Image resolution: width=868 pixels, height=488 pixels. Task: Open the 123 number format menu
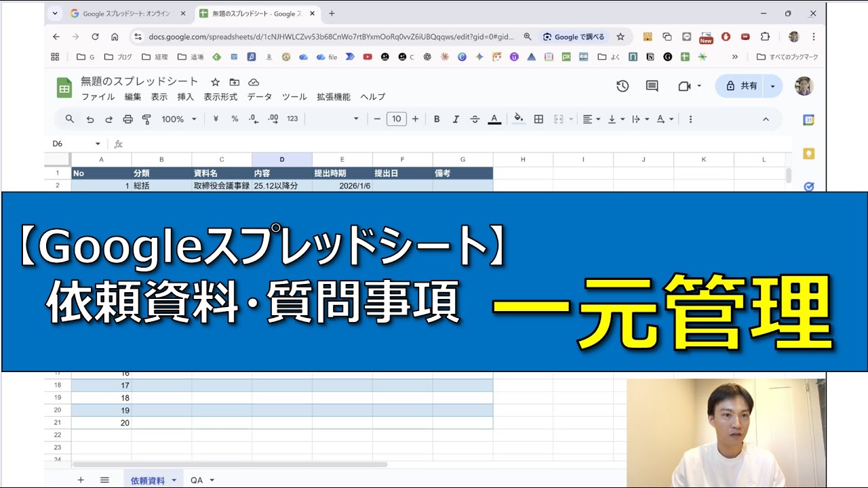(x=292, y=119)
